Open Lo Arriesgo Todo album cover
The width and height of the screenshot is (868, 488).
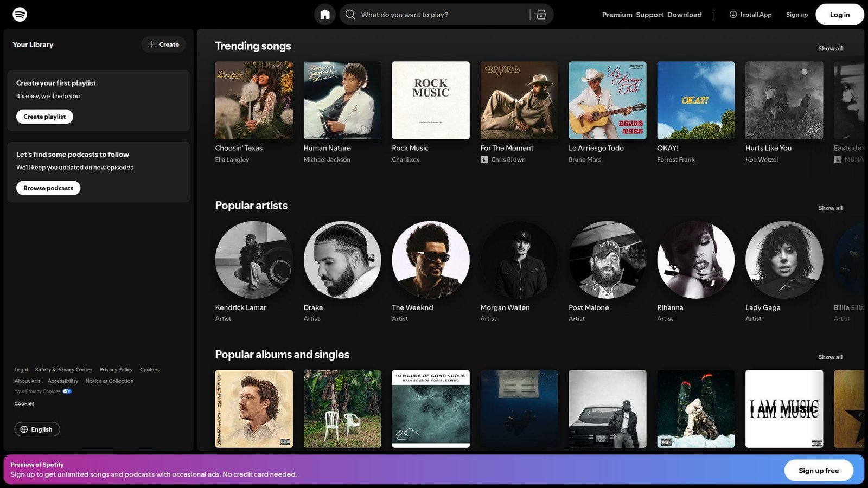click(x=608, y=100)
